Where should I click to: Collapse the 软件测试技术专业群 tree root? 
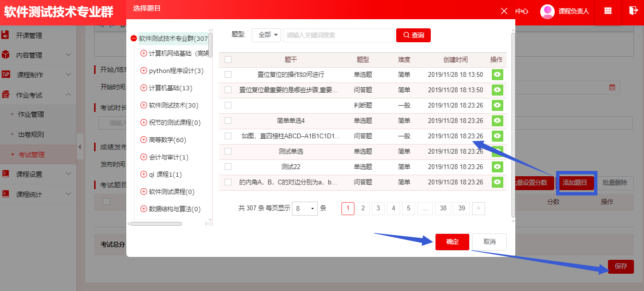click(134, 38)
